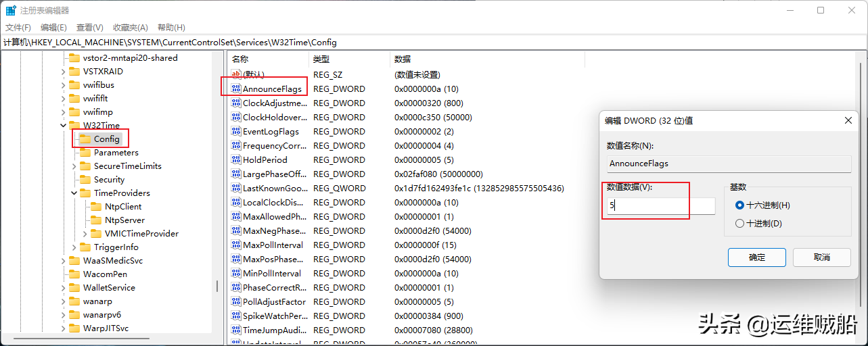Viewport: 868px width, 346px height.
Task: Select the vstor2-mntapi20-shared tree item
Action: click(130, 58)
